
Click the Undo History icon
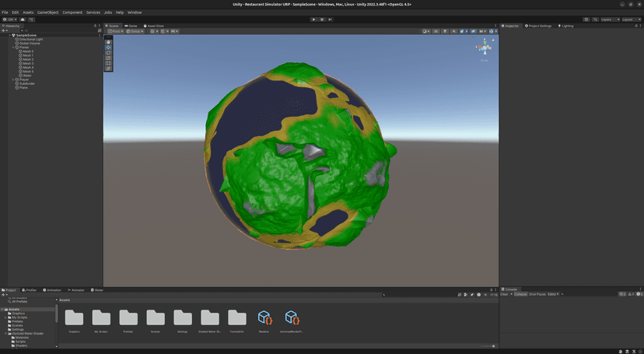pos(586,19)
